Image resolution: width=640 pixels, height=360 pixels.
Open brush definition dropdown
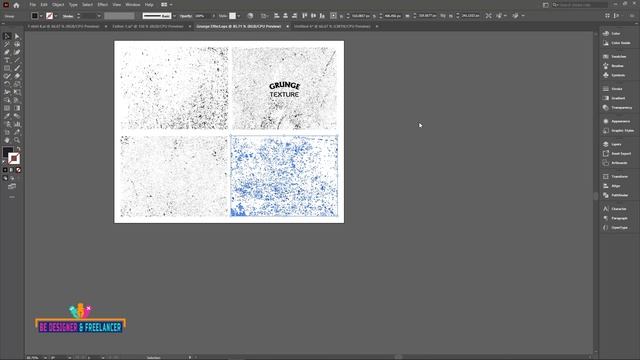(x=174, y=16)
